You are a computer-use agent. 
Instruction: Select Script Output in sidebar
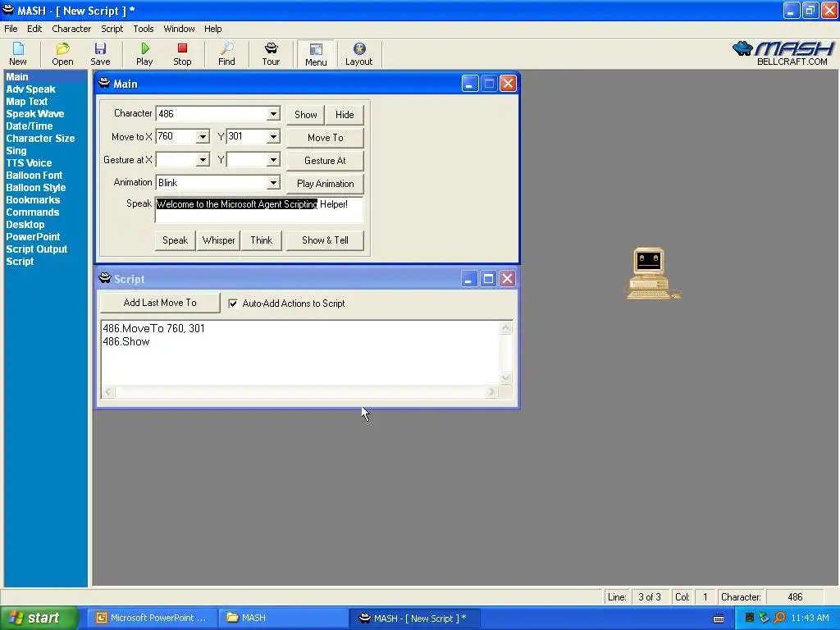coord(36,249)
